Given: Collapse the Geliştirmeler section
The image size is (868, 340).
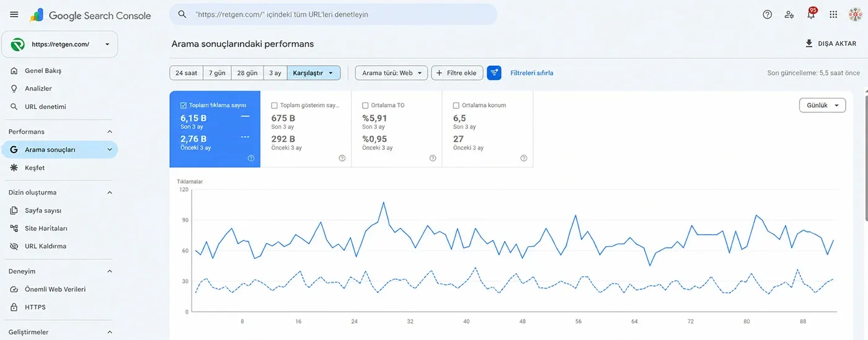Looking at the screenshot, I should pyautogui.click(x=110, y=333).
